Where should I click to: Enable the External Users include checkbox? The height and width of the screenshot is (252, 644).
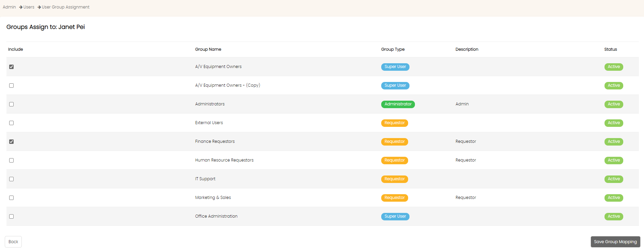coord(12,123)
